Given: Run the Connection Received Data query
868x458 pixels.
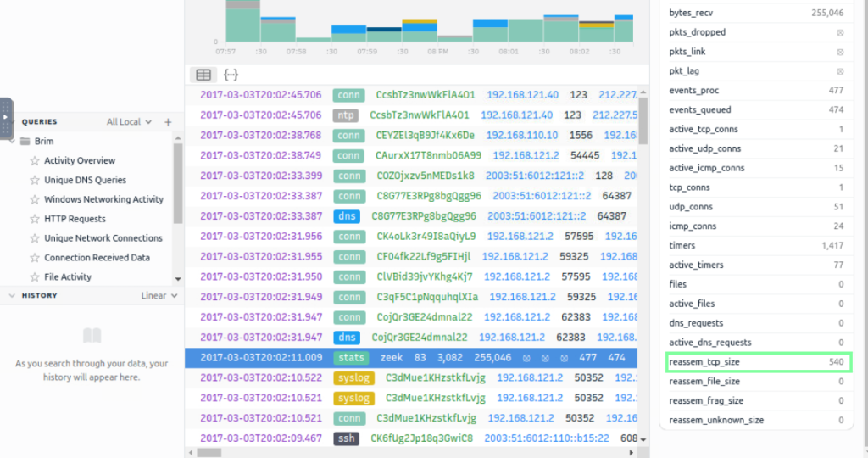Looking at the screenshot, I should tap(97, 258).
